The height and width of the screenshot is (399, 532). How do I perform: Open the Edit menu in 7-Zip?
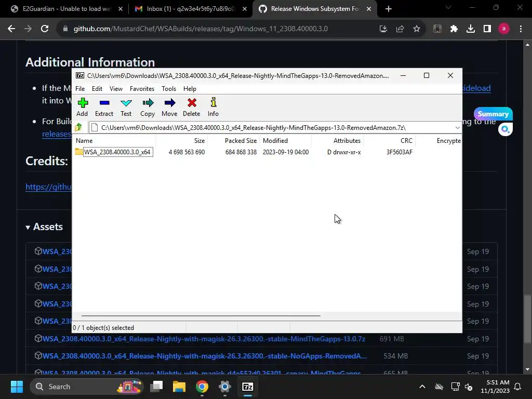tap(97, 88)
